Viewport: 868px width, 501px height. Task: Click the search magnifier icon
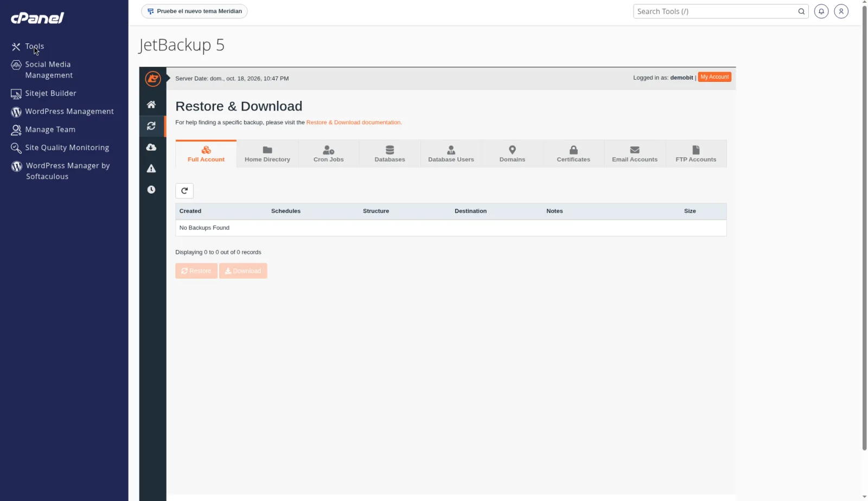tap(801, 11)
